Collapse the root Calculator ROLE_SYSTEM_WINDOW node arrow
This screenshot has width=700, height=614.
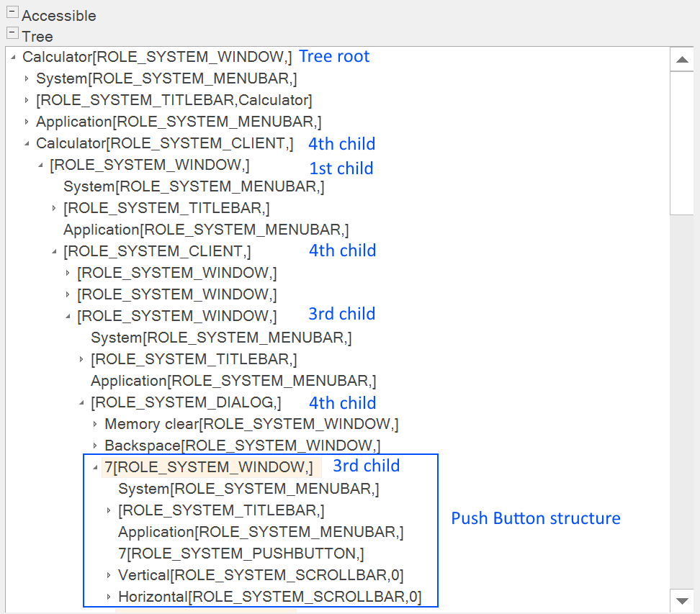tap(13, 57)
